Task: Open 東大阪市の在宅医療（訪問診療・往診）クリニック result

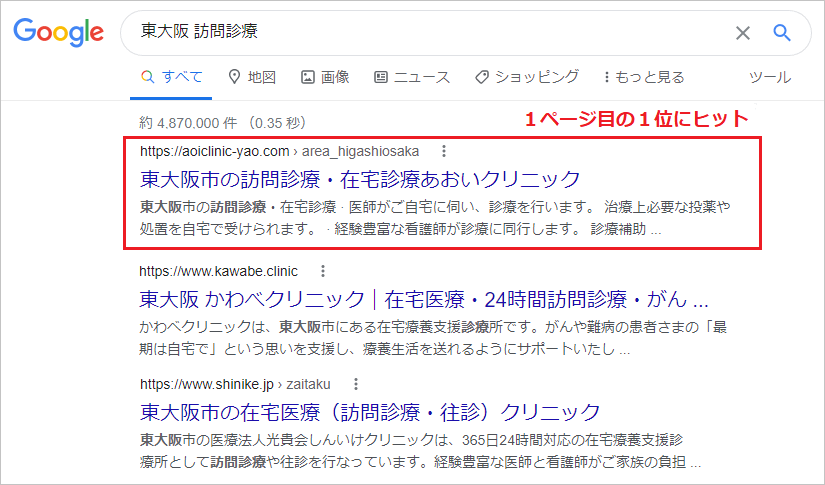Action: 370,412
